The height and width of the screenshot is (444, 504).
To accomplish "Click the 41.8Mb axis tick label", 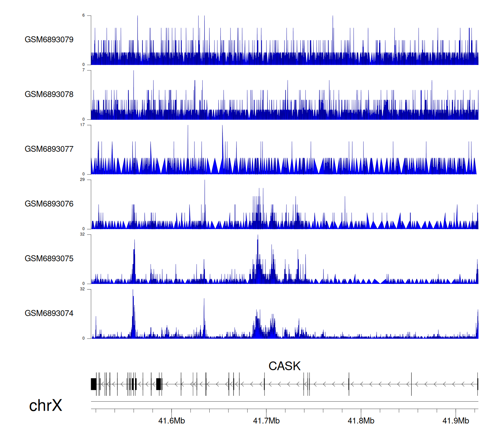I will click(361, 421).
